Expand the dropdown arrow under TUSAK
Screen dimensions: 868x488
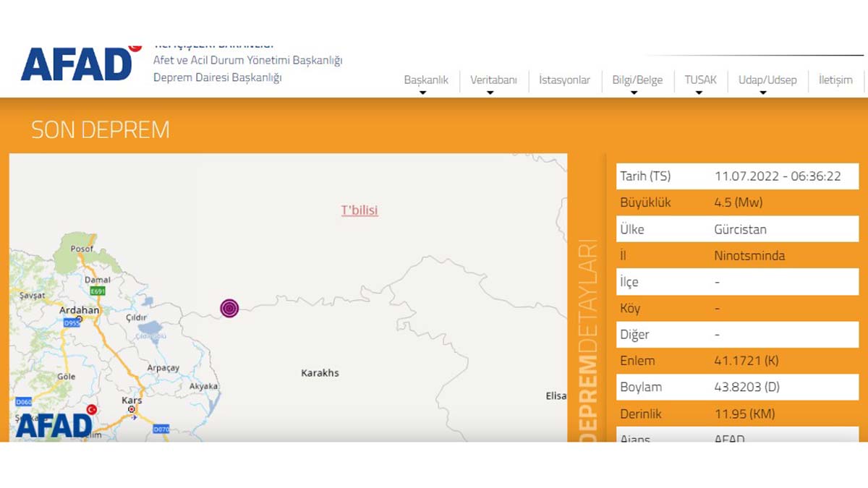(699, 93)
